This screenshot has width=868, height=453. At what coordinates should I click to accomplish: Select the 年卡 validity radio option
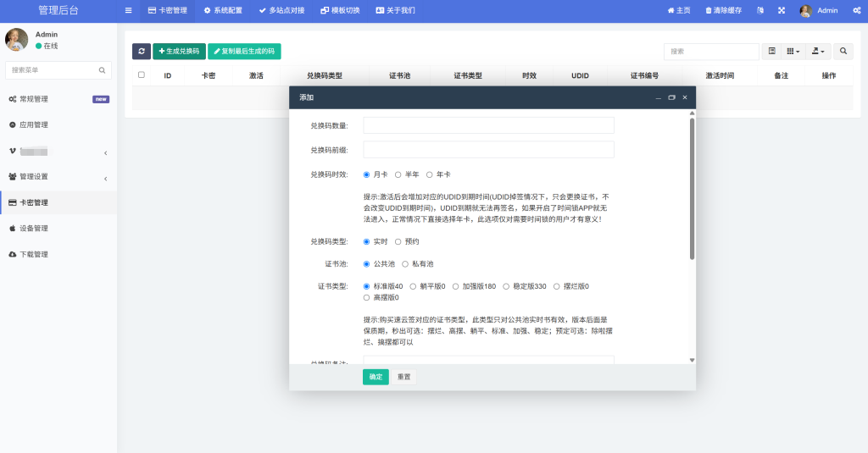(x=430, y=174)
